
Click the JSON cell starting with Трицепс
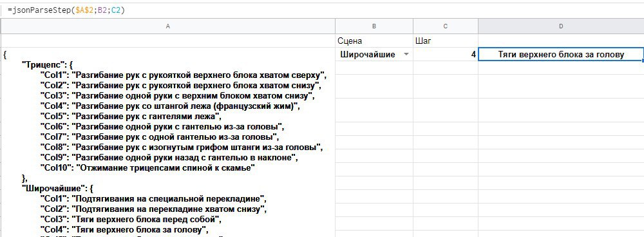click(x=167, y=142)
